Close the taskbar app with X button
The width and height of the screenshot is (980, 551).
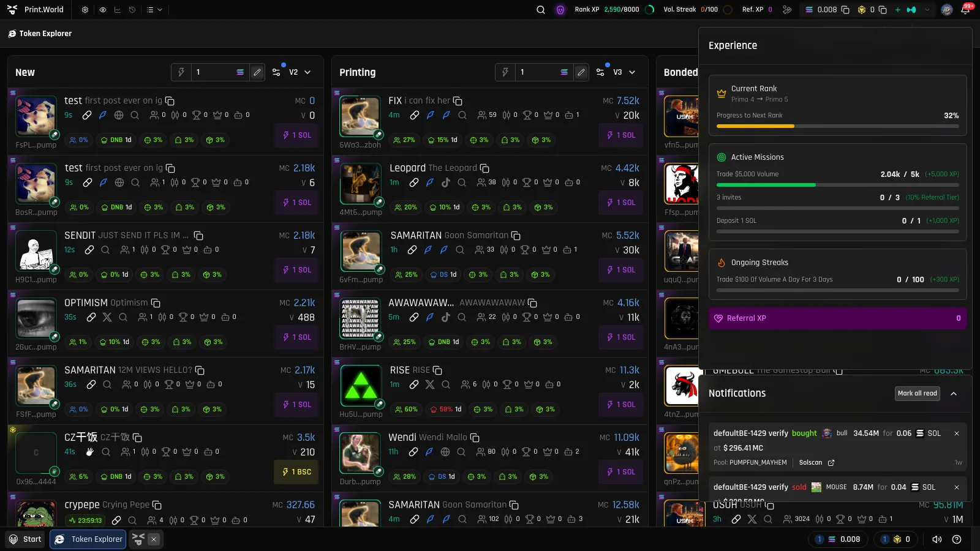tap(154, 539)
